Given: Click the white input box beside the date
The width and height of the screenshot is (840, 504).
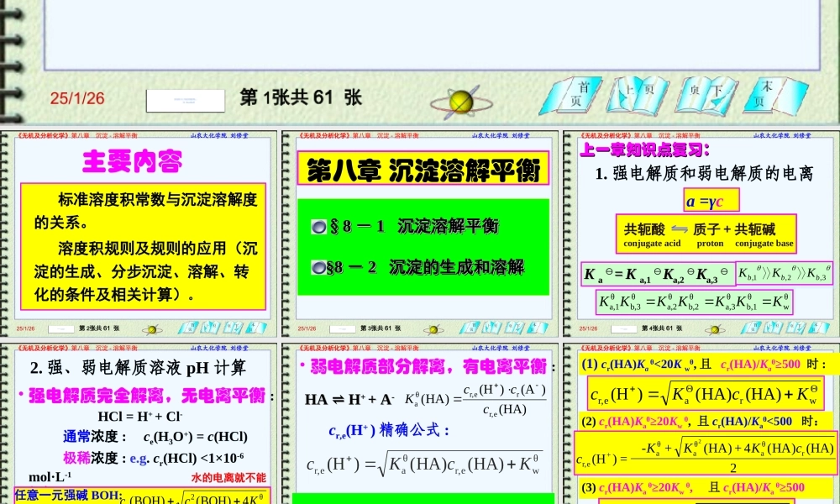Looking at the screenshot, I should [x=186, y=98].
